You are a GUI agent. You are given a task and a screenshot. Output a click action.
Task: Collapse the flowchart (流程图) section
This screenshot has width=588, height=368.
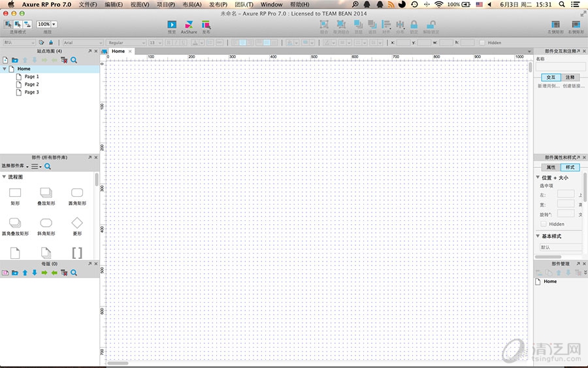[4, 176]
